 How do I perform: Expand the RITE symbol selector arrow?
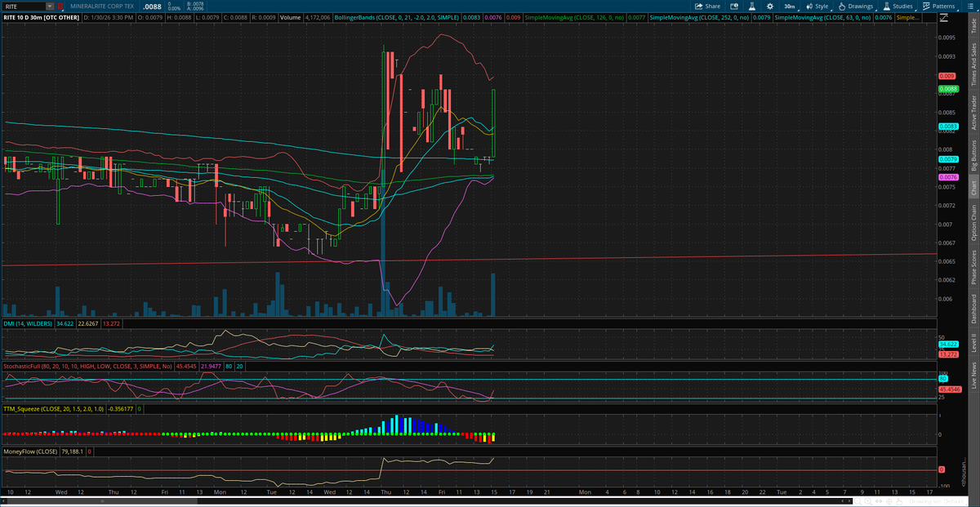[x=51, y=6]
